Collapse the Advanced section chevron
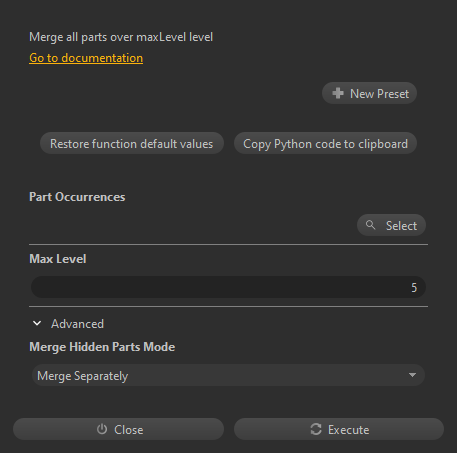 37,323
